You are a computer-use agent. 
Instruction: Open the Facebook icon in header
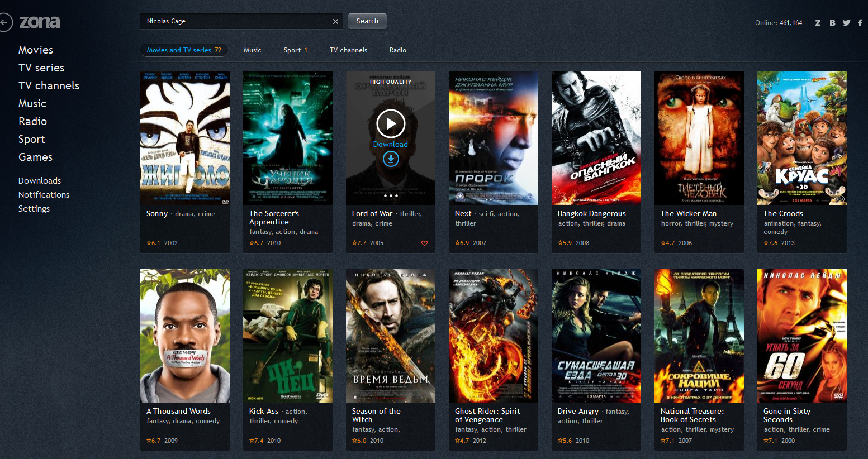tap(860, 23)
